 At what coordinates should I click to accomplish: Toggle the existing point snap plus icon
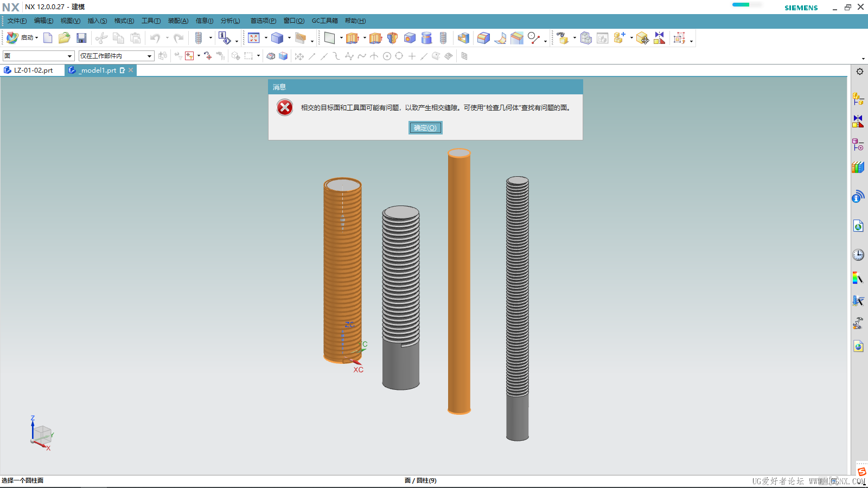pos(412,56)
